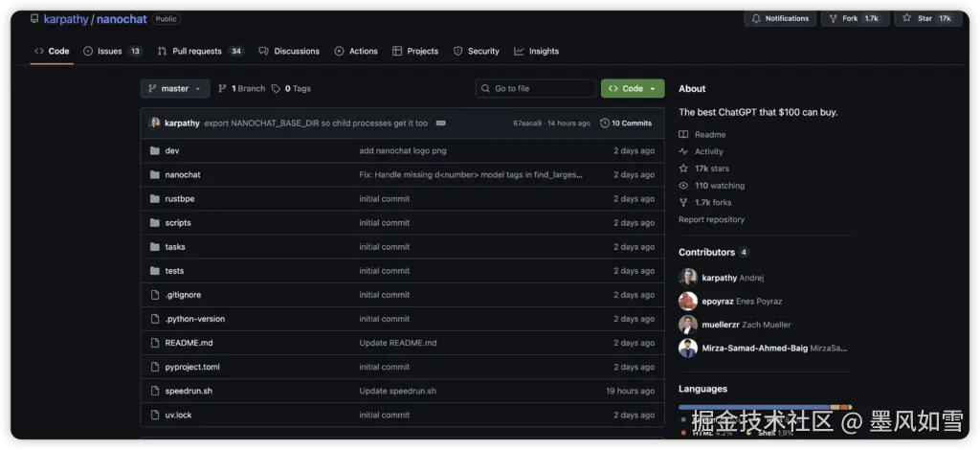Open the latest commit message link
The width and height of the screenshot is (980, 450).
316,124
